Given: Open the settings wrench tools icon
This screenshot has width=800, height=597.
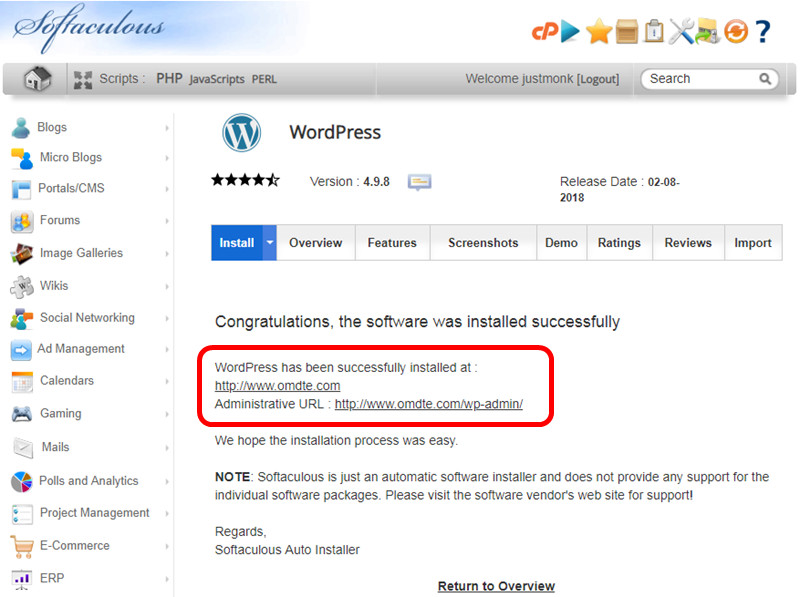Looking at the screenshot, I should click(681, 31).
